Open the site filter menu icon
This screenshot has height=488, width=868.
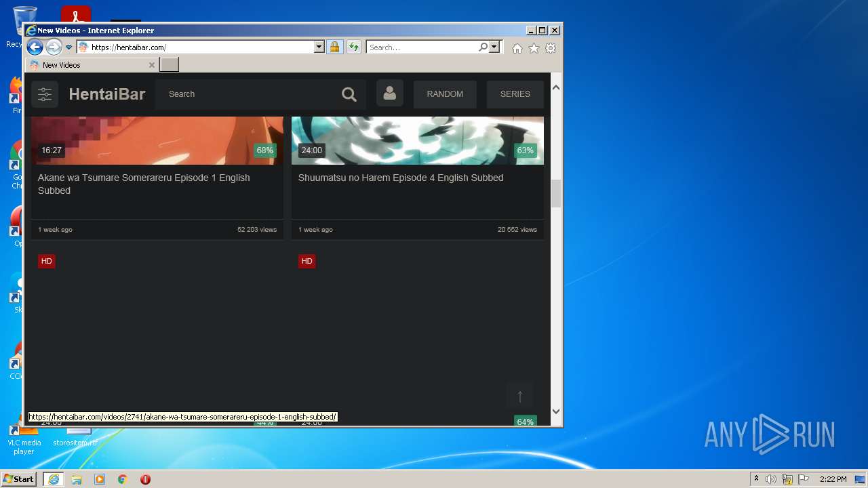(x=45, y=94)
